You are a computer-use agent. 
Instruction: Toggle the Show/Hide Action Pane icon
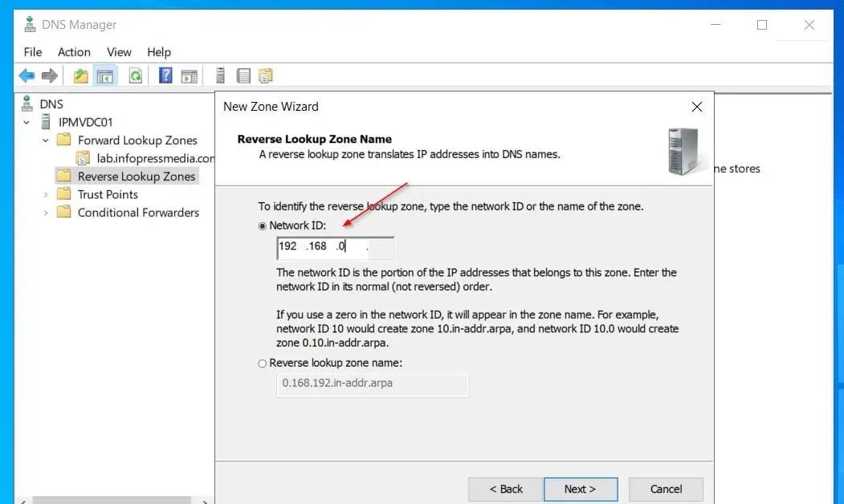(x=189, y=76)
